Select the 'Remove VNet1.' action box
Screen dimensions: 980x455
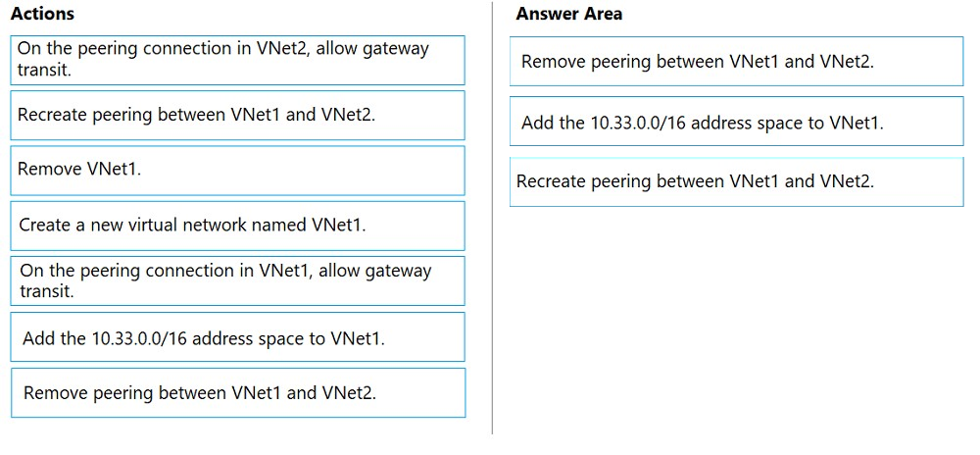coord(237,171)
